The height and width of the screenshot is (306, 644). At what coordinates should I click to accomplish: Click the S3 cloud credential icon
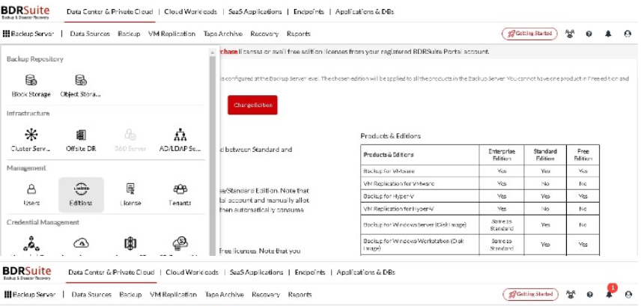tap(180, 243)
